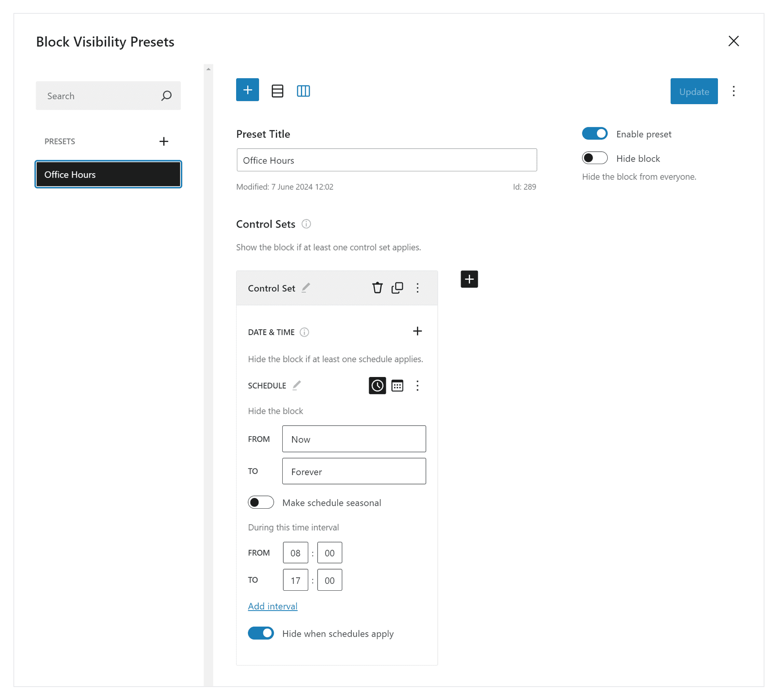
Task: Close the Block Visibility Presets modal
Action: (733, 41)
